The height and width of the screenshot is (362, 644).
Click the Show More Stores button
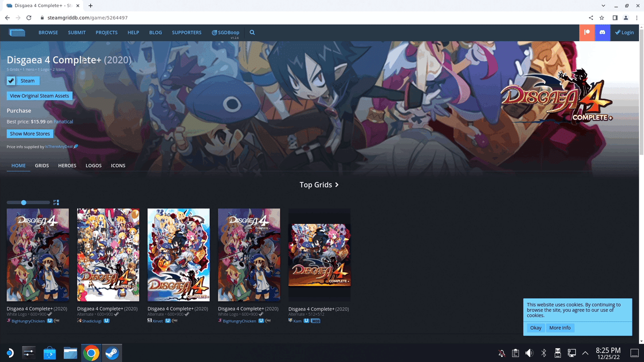30,134
